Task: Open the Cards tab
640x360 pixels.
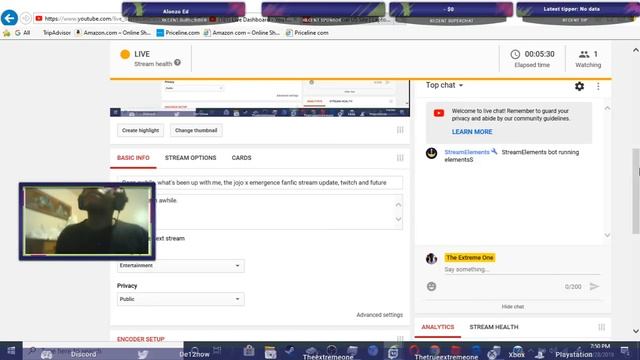Action: click(x=241, y=158)
